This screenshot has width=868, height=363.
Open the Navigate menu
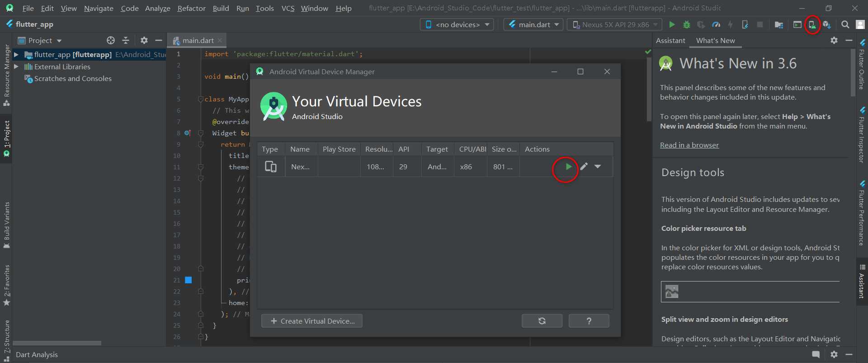tap(99, 8)
